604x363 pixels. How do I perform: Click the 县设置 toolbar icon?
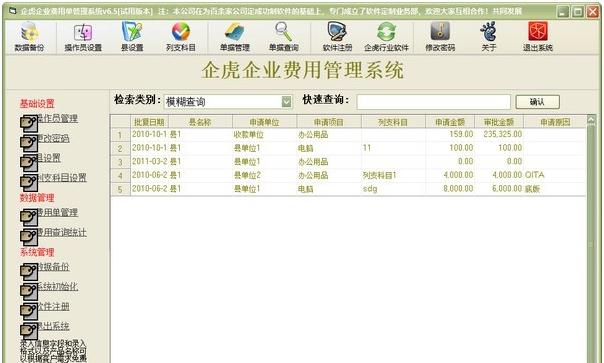click(132, 36)
